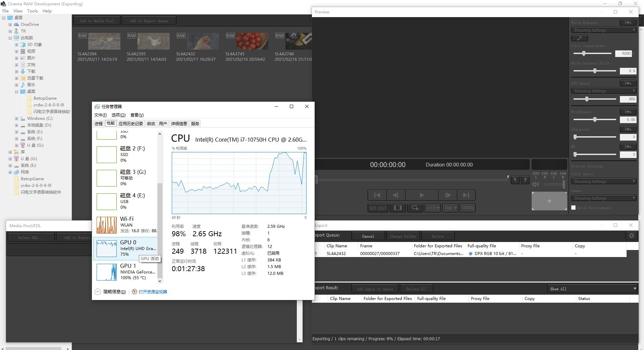Image resolution: width=644 pixels, height=350 pixels.
Task: Reset Brightness using its revert icon
Action: [x=628, y=112]
